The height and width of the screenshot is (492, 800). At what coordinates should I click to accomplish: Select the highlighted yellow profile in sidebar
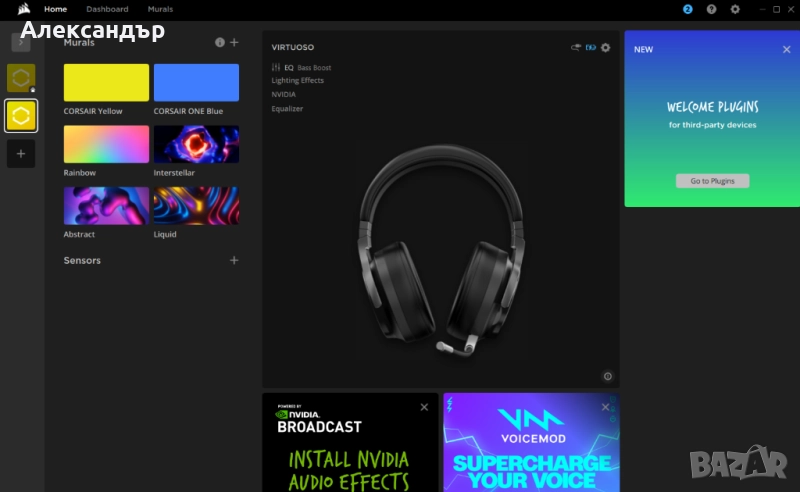point(21,116)
